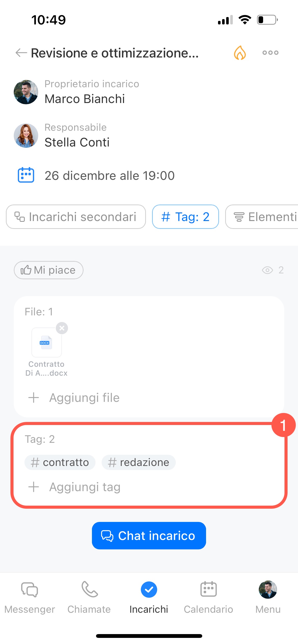
Task: Open Marco Bianchi's owner avatar
Action: click(26, 92)
